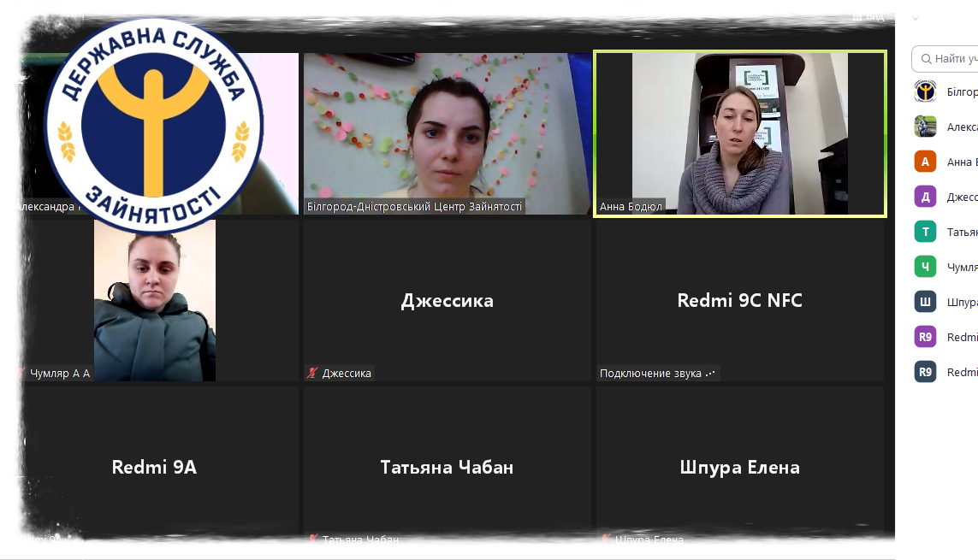Screen dimensions: 978x560
Task: Select the Redmi 9C NFC participant tile
Action: 740,300
